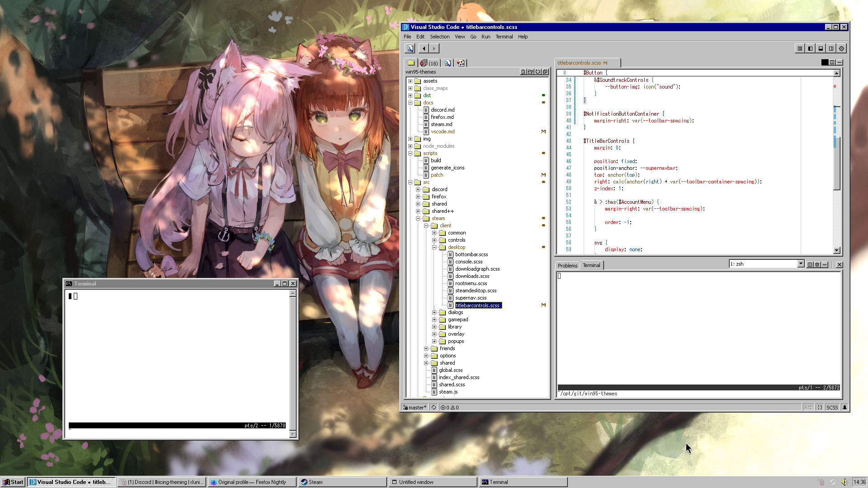Click the Start button on the taskbar
The height and width of the screenshot is (488, 868).
(13, 482)
